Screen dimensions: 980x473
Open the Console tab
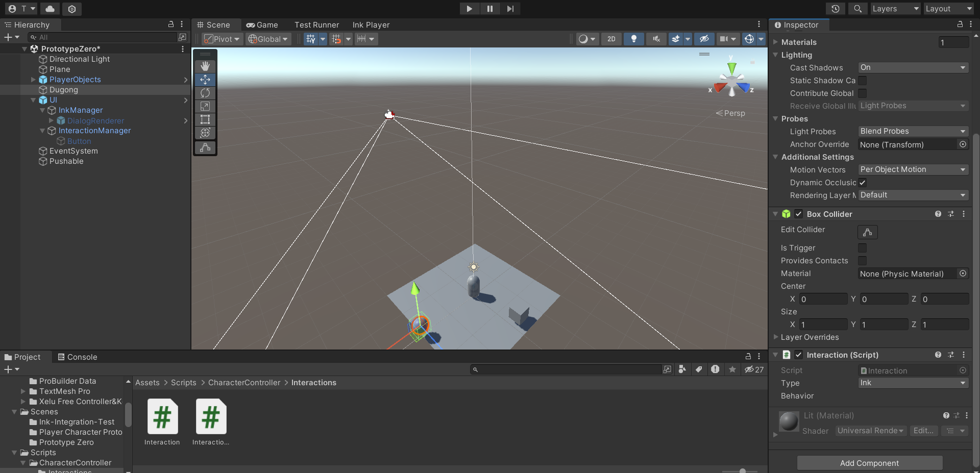pyautogui.click(x=78, y=357)
